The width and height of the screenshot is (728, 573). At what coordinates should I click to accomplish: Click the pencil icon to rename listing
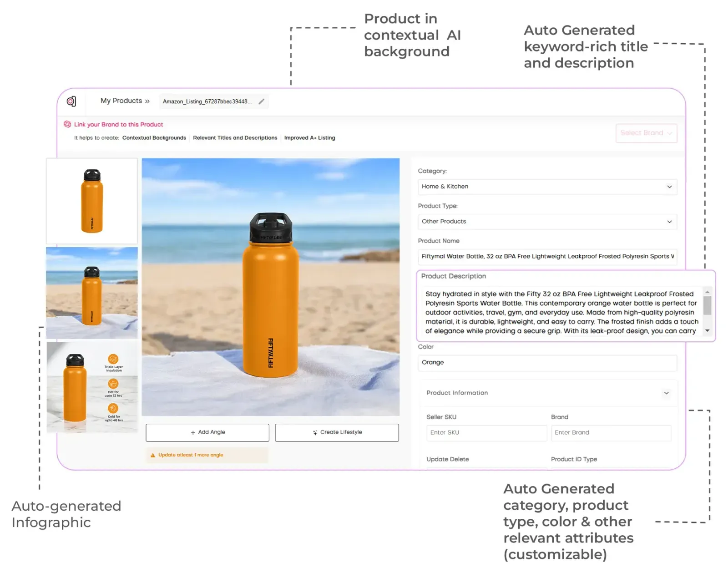point(261,101)
